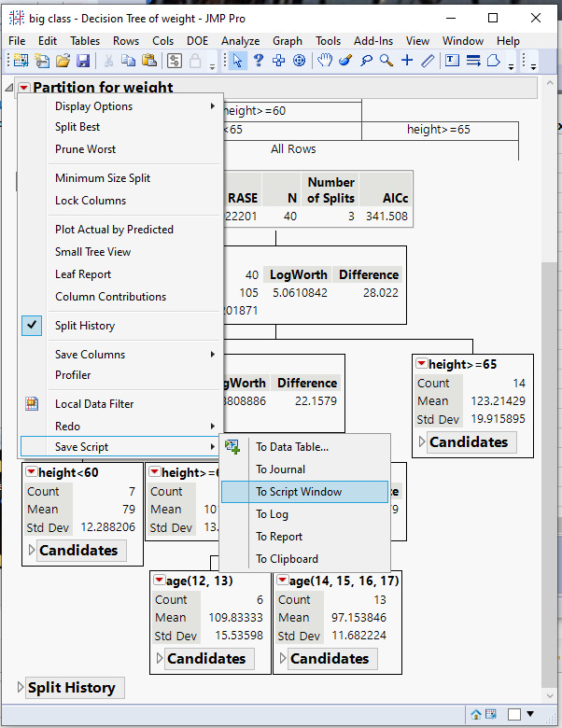Image resolution: width=562 pixels, height=728 pixels.
Task: Open the height<60 node red triangle
Action: click(x=32, y=471)
